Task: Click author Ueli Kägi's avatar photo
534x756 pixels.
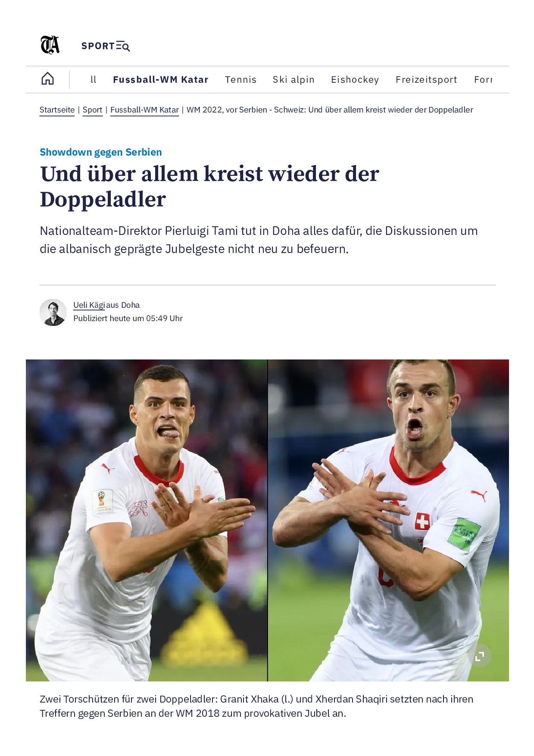Action: tap(53, 312)
